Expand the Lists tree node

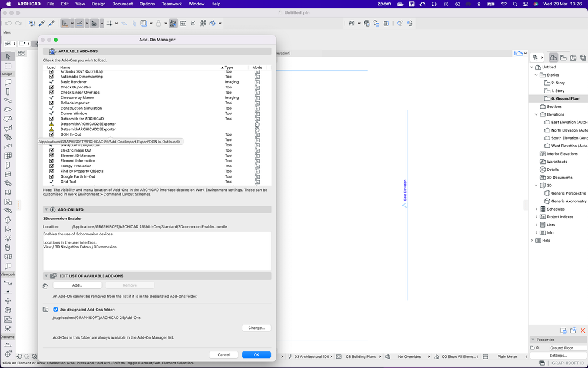point(536,225)
